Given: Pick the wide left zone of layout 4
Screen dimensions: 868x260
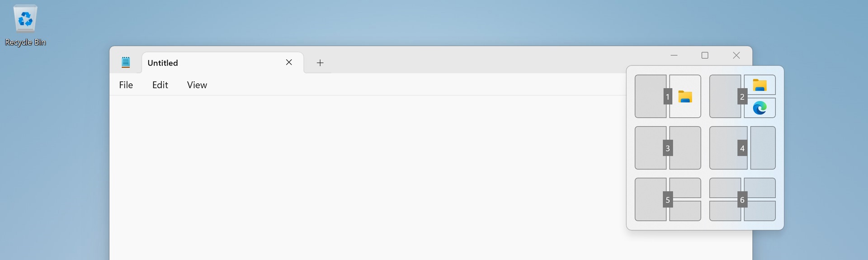Looking at the screenshot, I should click(728, 148).
